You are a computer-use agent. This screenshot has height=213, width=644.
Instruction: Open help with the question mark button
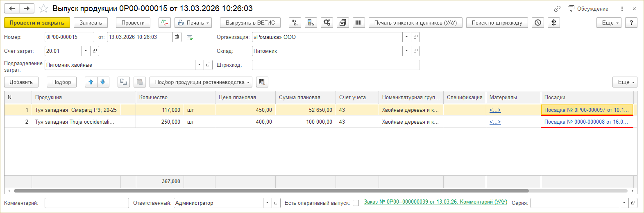(x=631, y=23)
